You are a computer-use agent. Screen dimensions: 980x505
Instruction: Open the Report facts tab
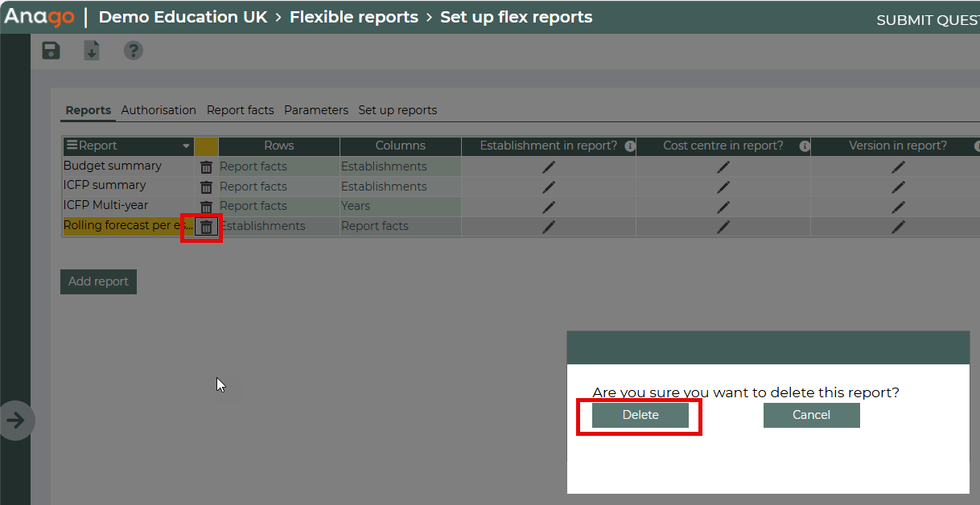(240, 110)
